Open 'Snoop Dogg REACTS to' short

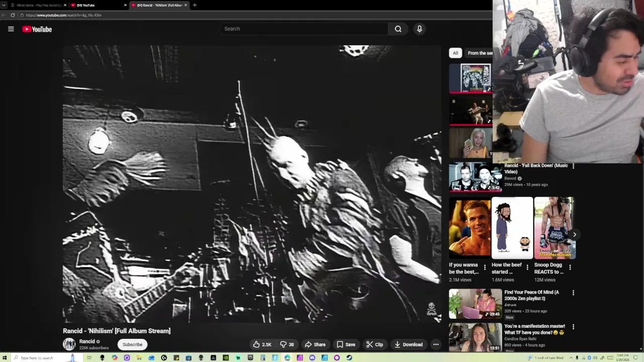(554, 228)
